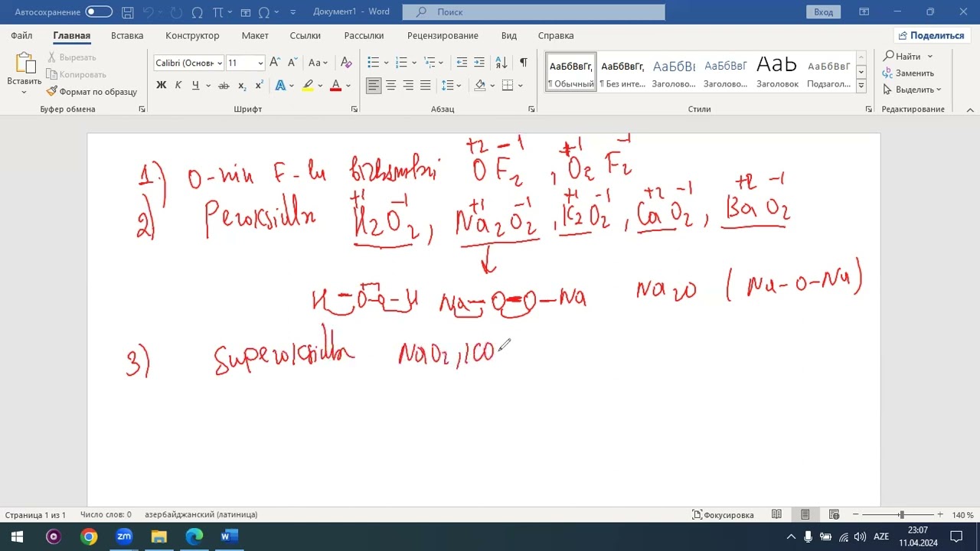Expand the styles gallery
Image resolution: width=980 pixels, height=551 pixels.
click(x=861, y=86)
